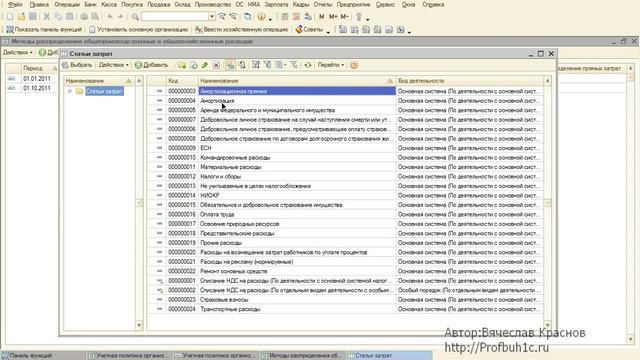This screenshot has width=640, height=360.
Task: Click into the main toolbar search field
Action: click(175, 17)
